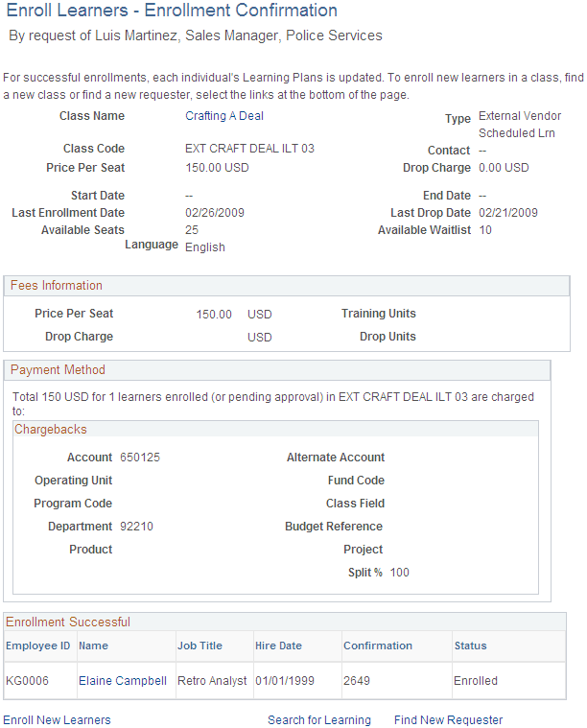This screenshot has width=587, height=728.
Task: Select last enrollment date 02/26/2009
Action: (215, 213)
